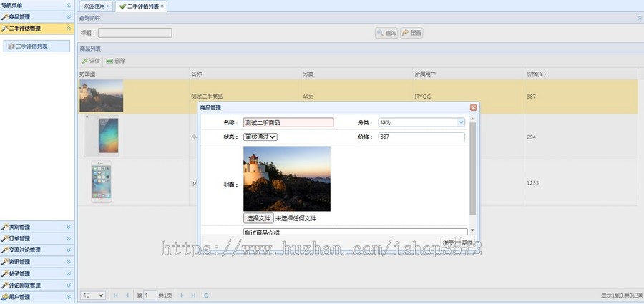Viewport: 644px width, 304px height.
Task: Expand the 商品管理 accordion section
Action: tap(69, 17)
